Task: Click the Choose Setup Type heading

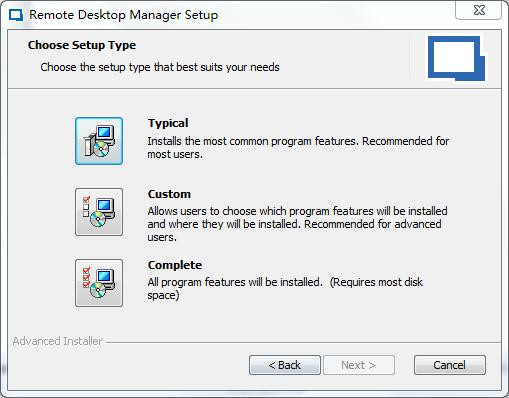Action: 82,45
